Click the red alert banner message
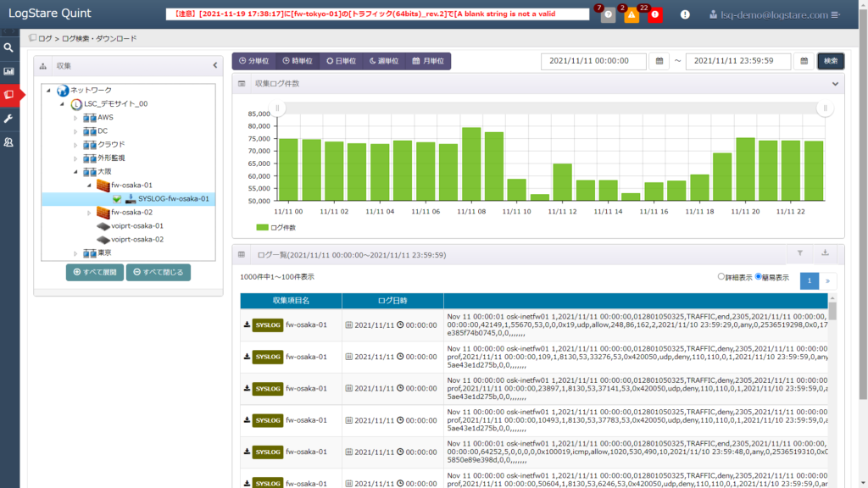Viewport: 868px width, 488px height. [x=377, y=14]
